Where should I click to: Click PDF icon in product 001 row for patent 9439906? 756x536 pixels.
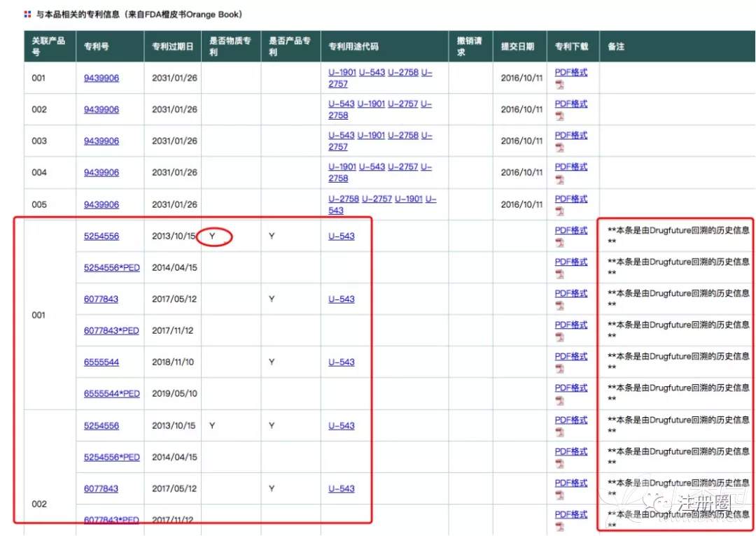(x=559, y=84)
